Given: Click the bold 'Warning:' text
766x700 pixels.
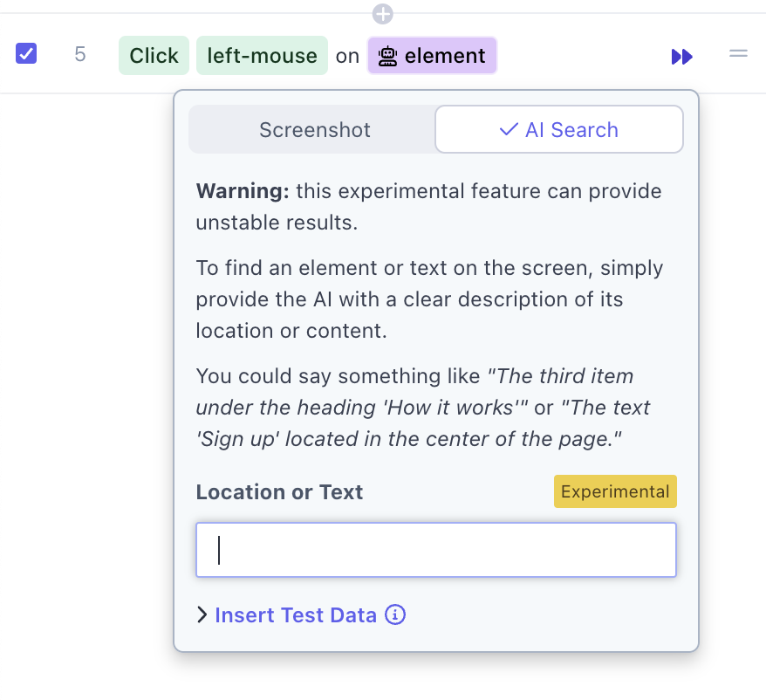Looking at the screenshot, I should click(x=243, y=191).
